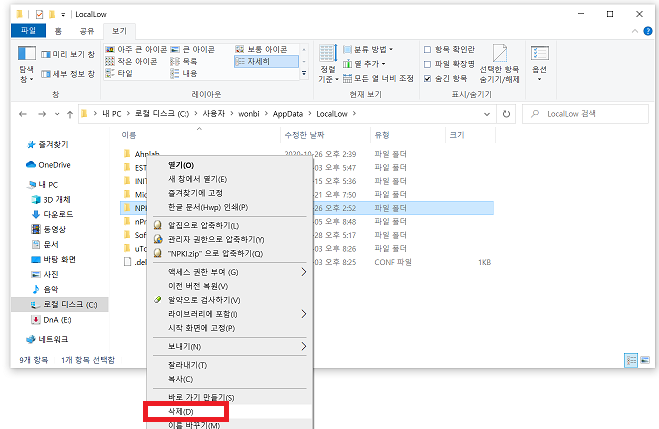Viewport: 659px width, 429px height.
Task: Expand the layout gallery more arrow
Action: 304,73
